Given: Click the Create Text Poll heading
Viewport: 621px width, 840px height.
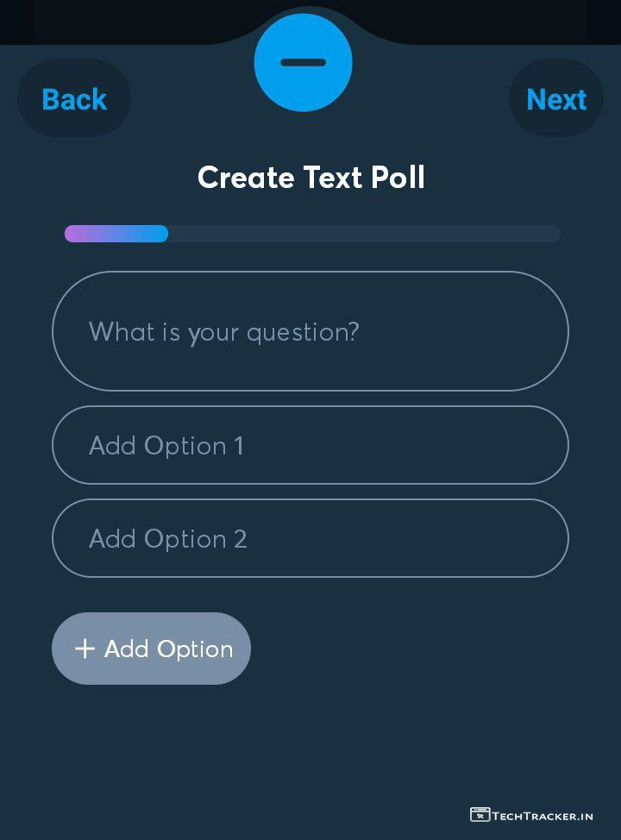Looking at the screenshot, I should 310,178.
